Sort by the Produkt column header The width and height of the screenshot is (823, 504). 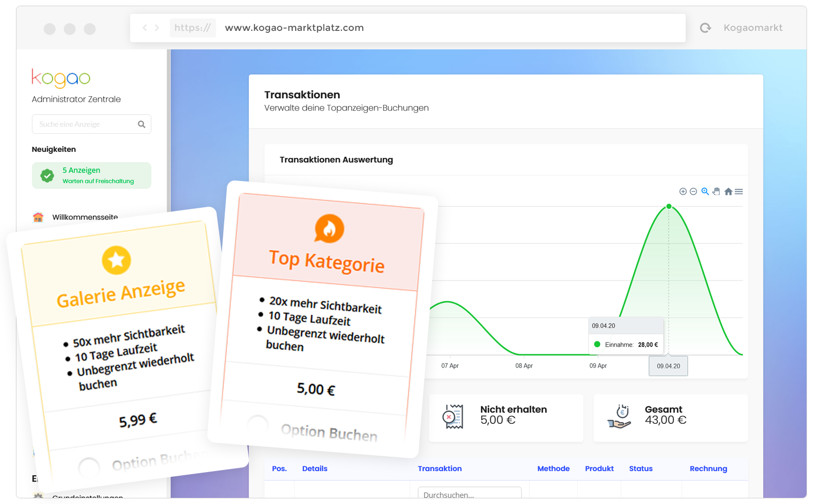[599, 469]
